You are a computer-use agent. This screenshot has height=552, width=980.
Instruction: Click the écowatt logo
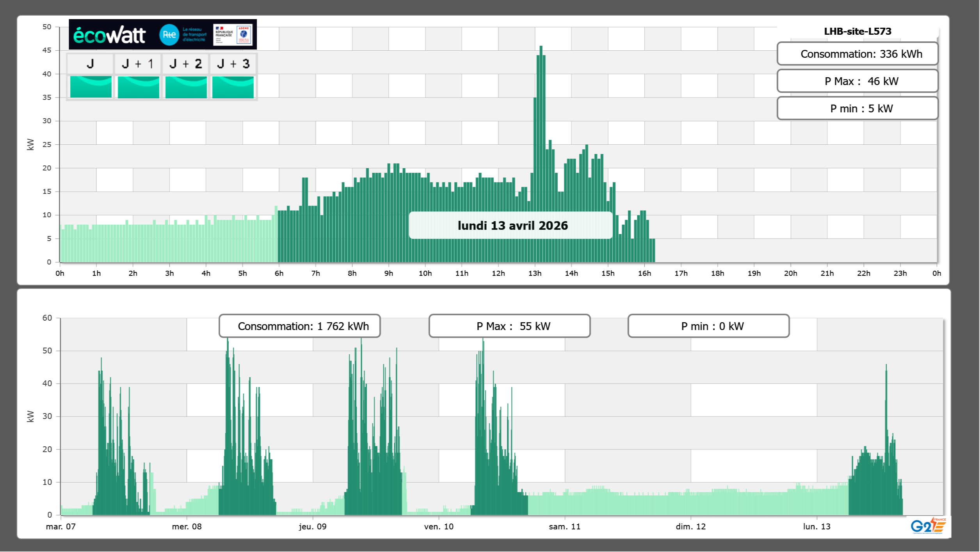[110, 35]
